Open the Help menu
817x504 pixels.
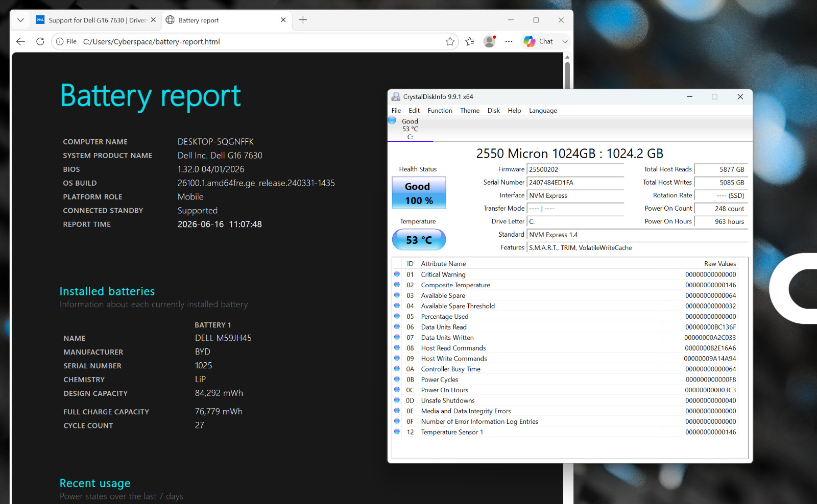[514, 111]
